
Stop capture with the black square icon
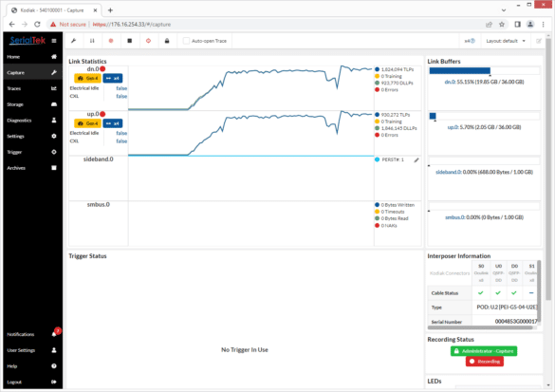(x=130, y=41)
